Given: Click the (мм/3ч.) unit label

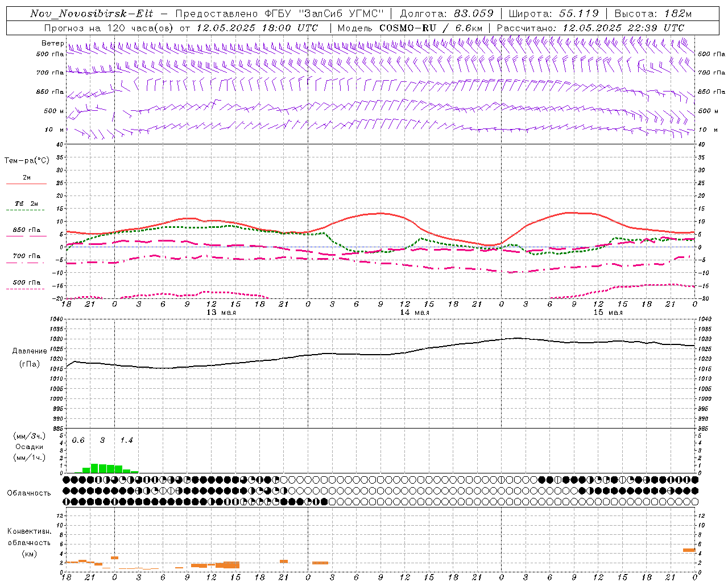Looking at the screenshot, I should [30, 436].
